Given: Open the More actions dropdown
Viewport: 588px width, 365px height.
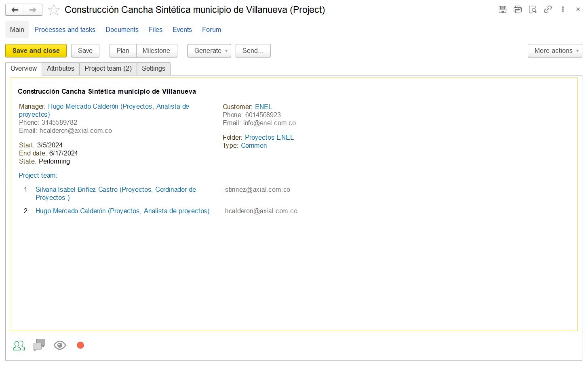Looking at the screenshot, I should tap(554, 51).
